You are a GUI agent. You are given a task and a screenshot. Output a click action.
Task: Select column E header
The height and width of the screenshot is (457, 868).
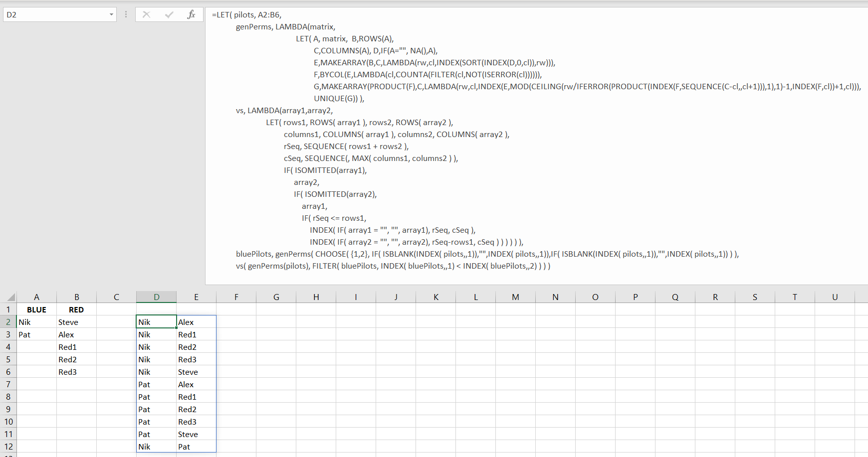(x=196, y=297)
